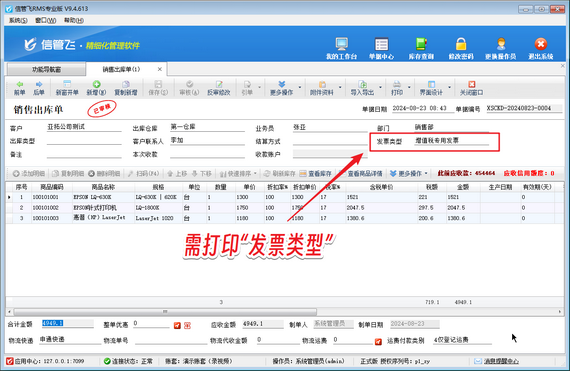Go to previous document with 前单
This screenshot has height=371, width=570.
pos(19,88)
